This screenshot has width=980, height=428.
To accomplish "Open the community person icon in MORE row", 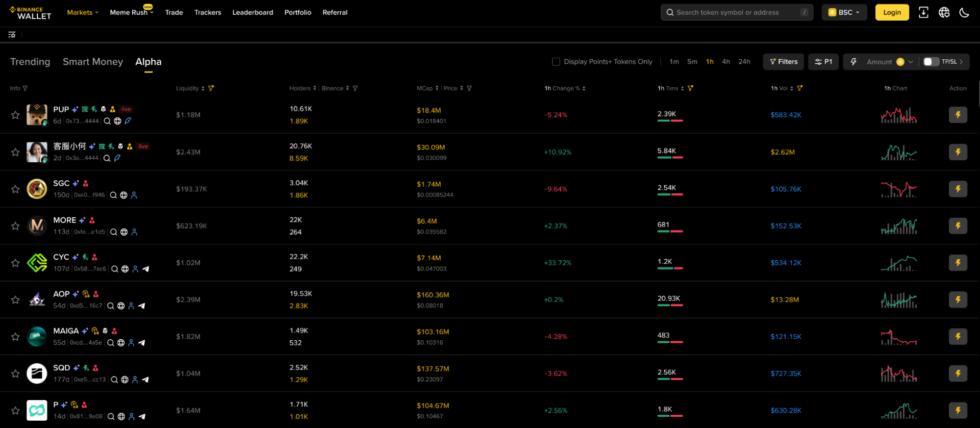I will pyautogui.click(x=134, y=232).
